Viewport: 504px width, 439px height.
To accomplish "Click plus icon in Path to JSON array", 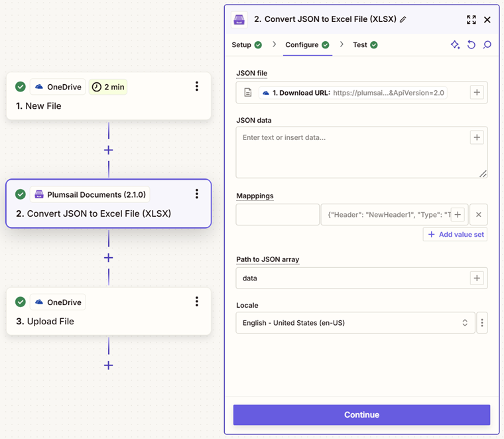I will pos(477,278).
